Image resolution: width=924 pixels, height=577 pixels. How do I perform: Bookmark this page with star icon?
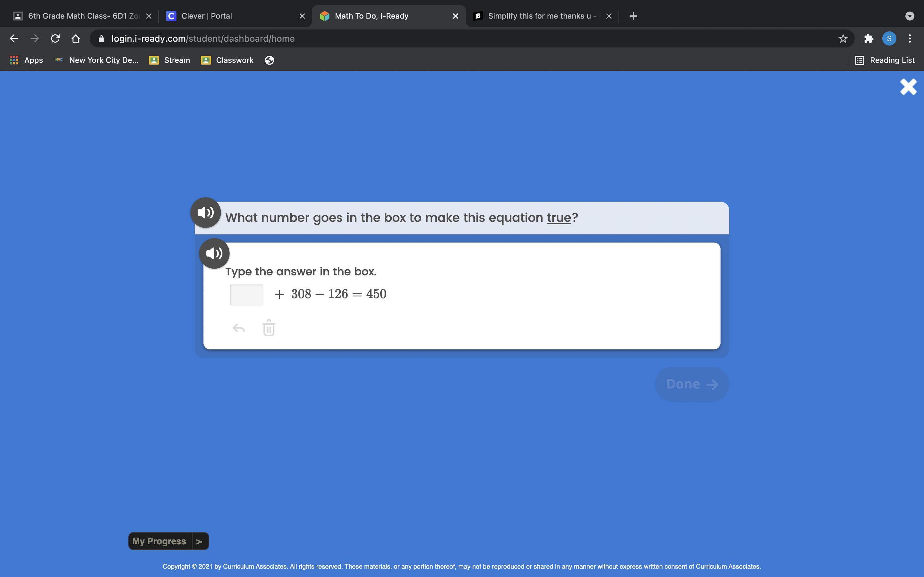843,38
